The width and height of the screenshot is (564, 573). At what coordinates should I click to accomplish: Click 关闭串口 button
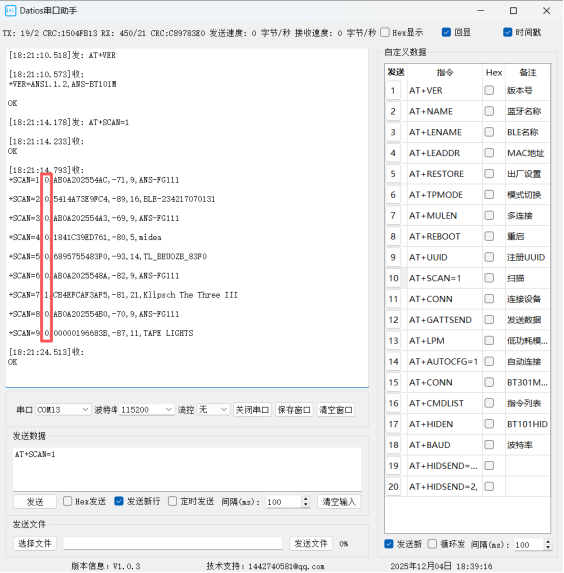[252, 410]
